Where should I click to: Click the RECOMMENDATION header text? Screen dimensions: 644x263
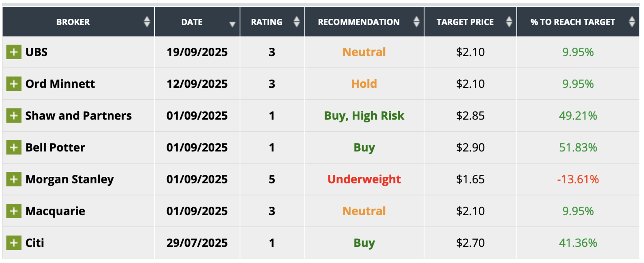pos(358,22)
